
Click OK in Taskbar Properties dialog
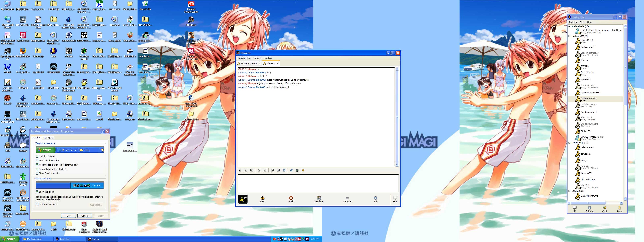click(68, 216)
